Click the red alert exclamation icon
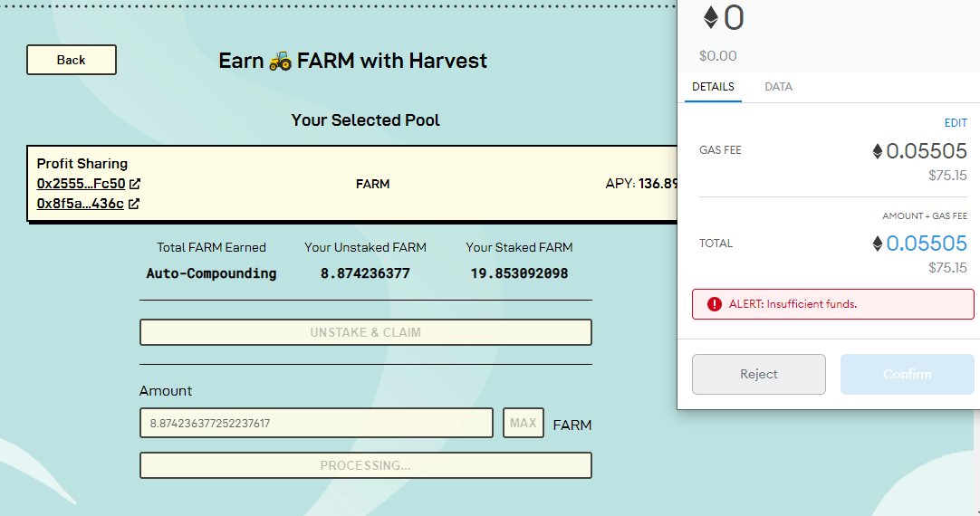 tap(715, 304)
